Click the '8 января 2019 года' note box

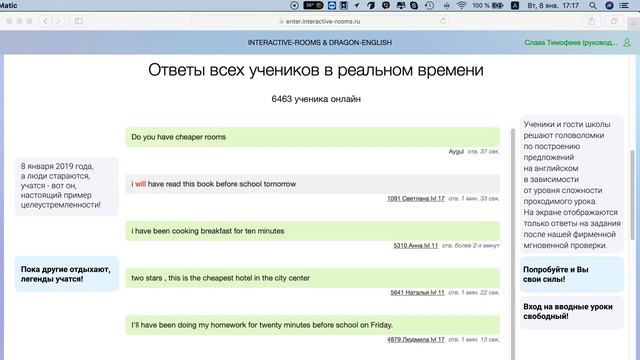click(67, 186)
